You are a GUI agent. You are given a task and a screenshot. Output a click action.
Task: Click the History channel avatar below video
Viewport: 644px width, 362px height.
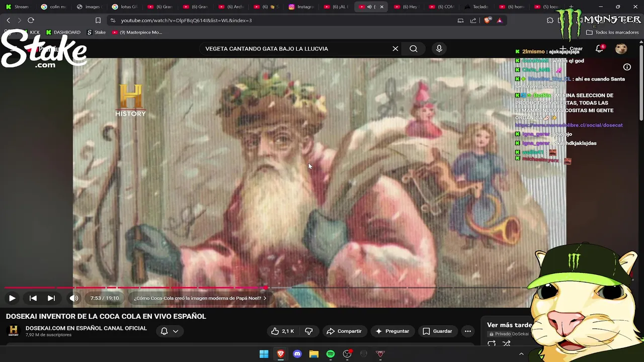pos(14,331)
